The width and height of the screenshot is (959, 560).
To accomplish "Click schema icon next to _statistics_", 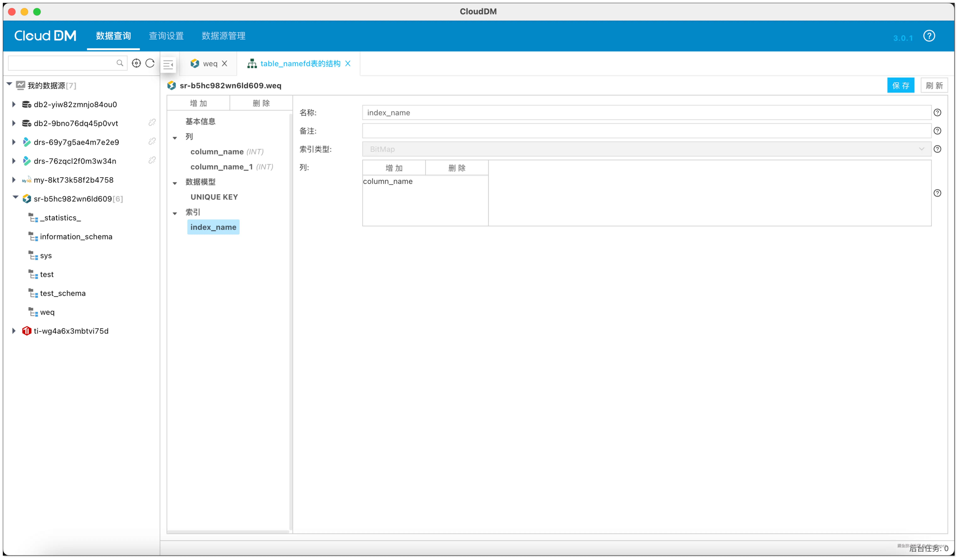I will pos(33,218).
